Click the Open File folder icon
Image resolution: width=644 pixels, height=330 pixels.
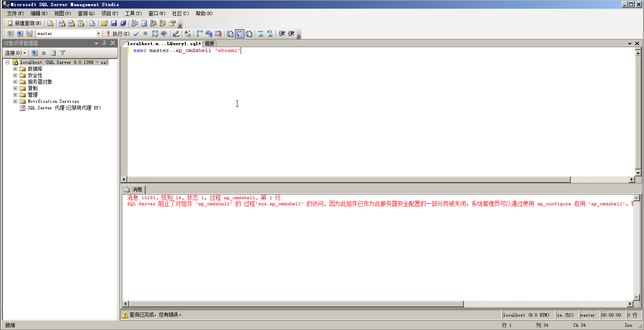(104, 23)
